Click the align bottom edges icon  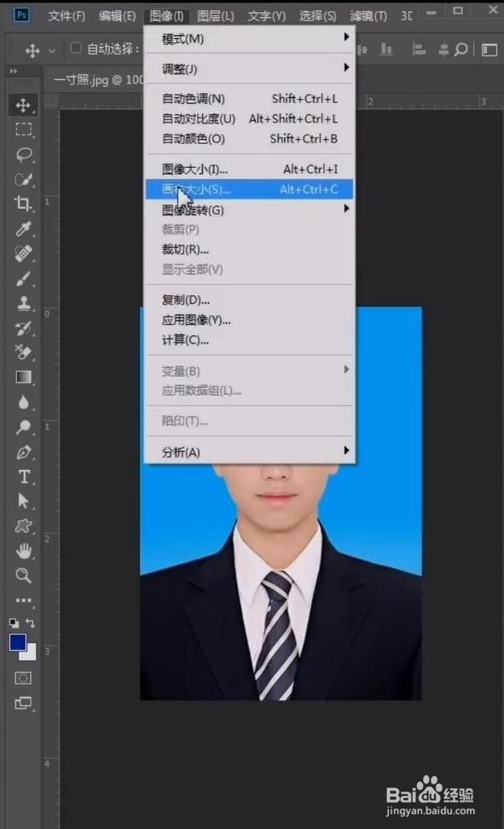[x=386, y=49]
